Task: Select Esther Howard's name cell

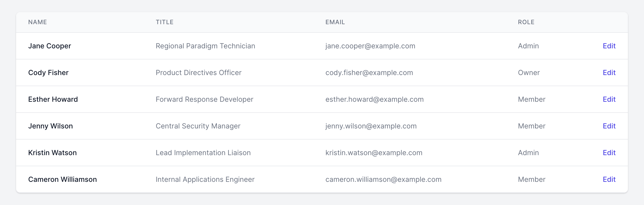Action: tap(53, 99)
